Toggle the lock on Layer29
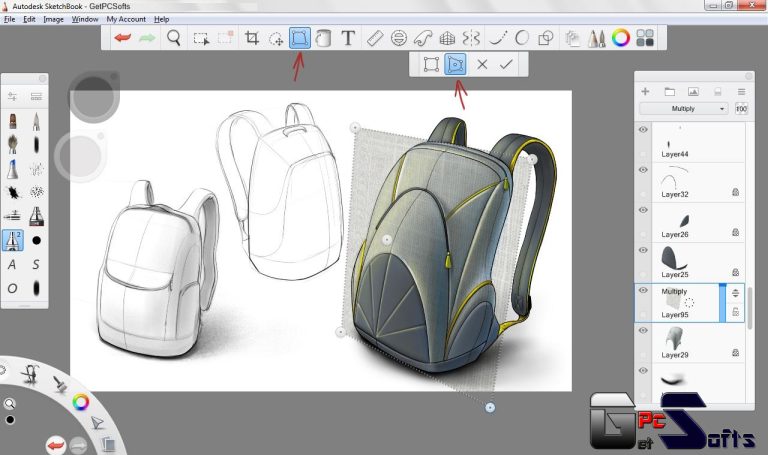The height and width of the screenshot is (455, 768). point(735,353)
